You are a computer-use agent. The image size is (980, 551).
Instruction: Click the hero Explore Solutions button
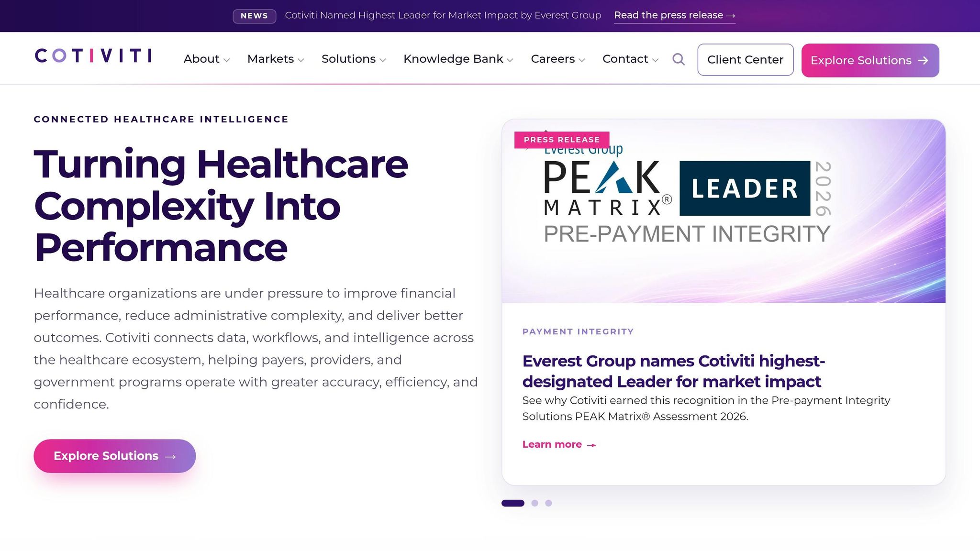(x=115, y=456)
